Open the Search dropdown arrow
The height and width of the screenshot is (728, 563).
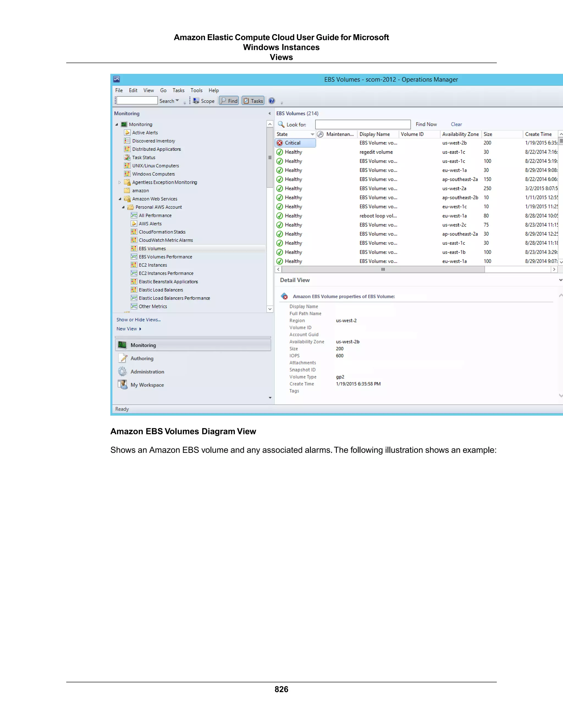pos(177,100)
